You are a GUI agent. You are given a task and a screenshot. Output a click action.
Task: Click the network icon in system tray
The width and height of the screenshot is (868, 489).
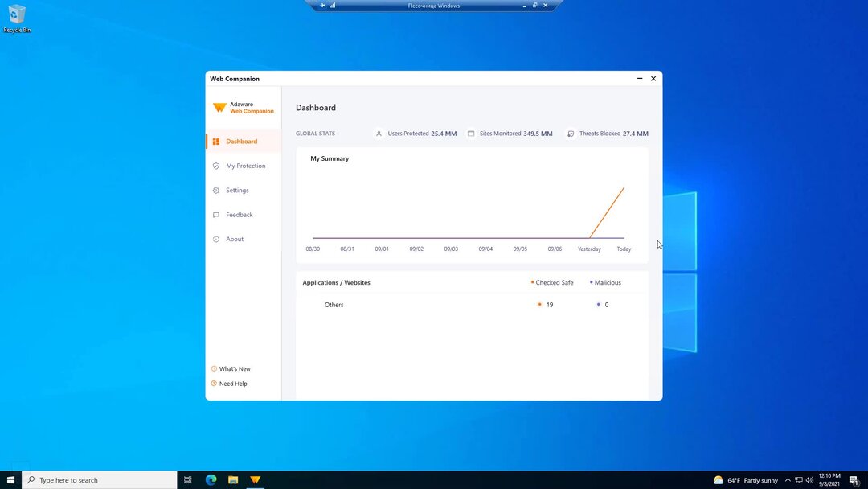point(799,480)
